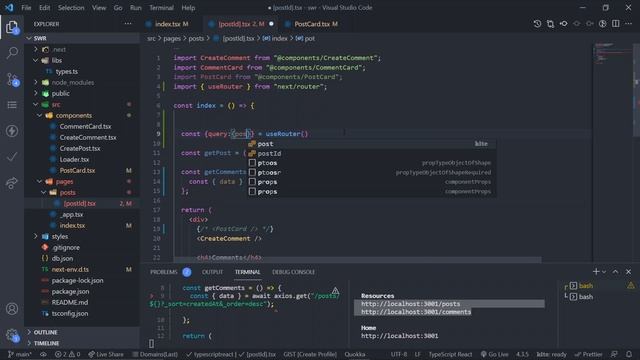This screenshot has width=640, height=360.
Task: Open notifications bell in status bar
Action: pyautogui.click(x=629, y=354)
